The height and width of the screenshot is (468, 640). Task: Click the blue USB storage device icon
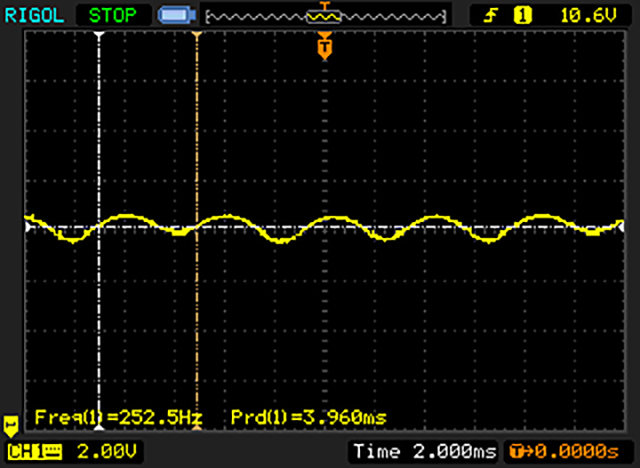click(x=177, y=16)
